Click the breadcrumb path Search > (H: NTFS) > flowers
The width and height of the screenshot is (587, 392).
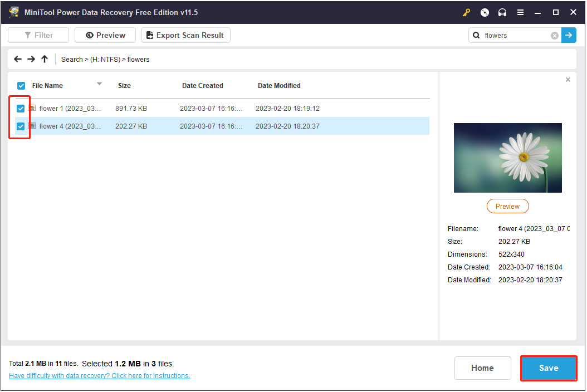105,60
